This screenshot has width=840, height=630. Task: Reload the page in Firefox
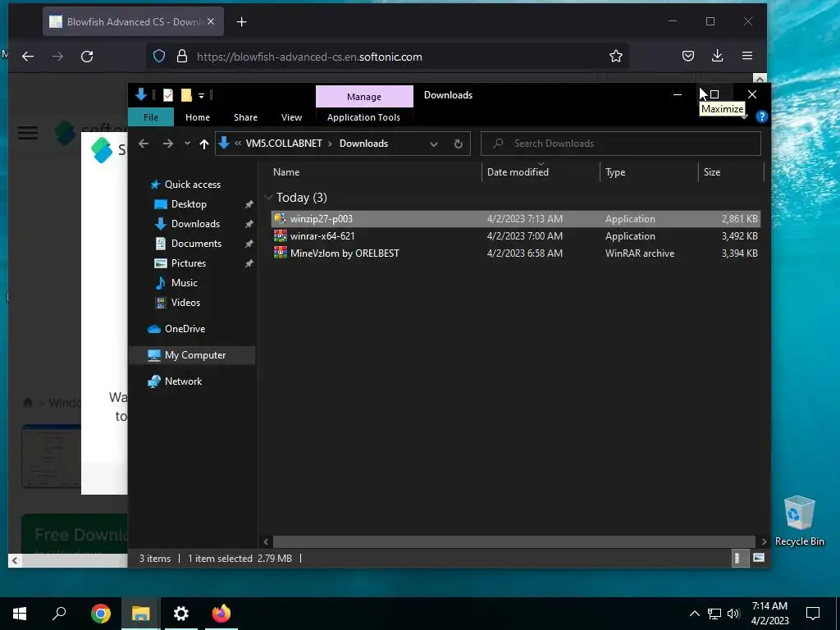tap(87, 57)
